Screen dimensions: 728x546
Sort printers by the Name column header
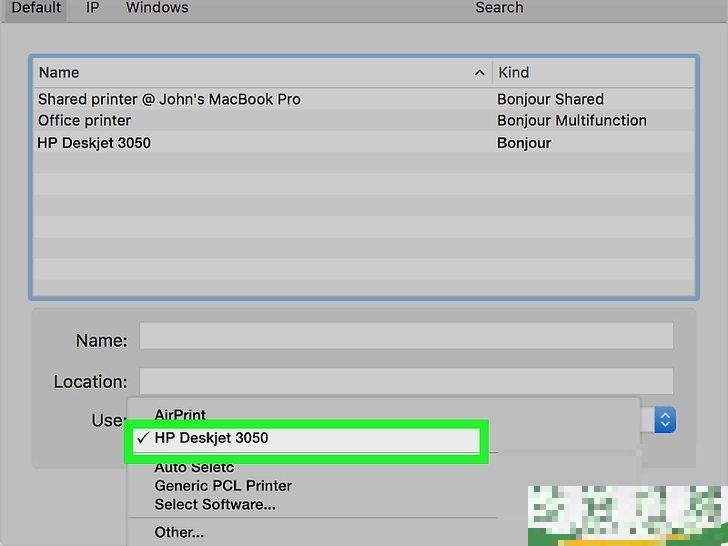coord(250,73)
